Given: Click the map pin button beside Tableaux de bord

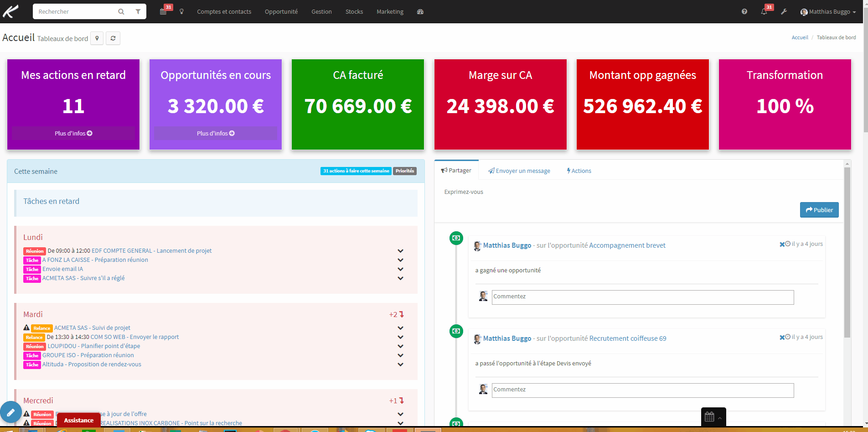Looking at the screenshot, I should [x=97, y=38].
